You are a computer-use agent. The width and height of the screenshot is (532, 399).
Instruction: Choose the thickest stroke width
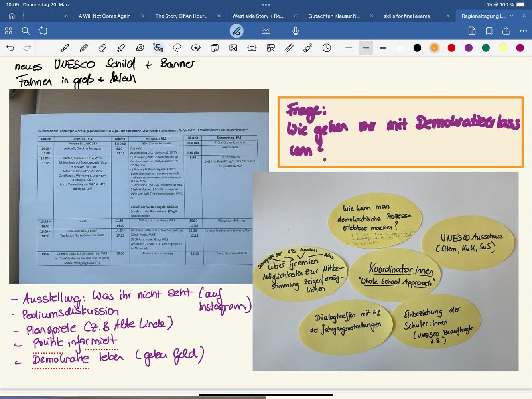coord(383,48)
